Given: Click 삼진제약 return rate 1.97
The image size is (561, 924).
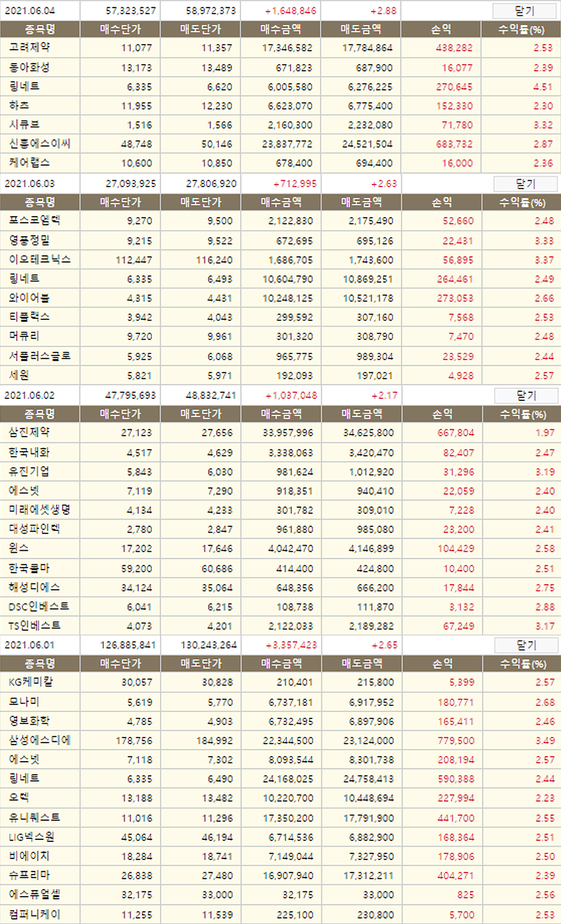Looking at the screenshot, I should 545,433.
